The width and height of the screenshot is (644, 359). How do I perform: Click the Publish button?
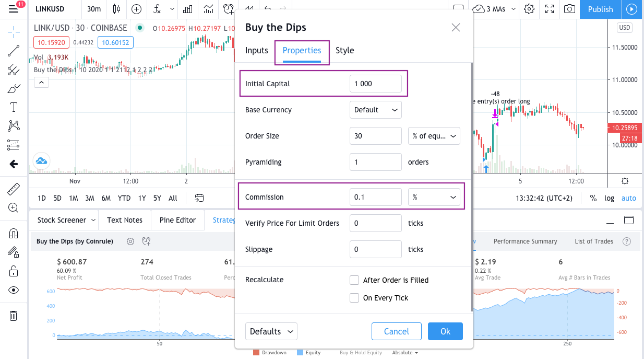pyautogui.click(x=600, y=9)
